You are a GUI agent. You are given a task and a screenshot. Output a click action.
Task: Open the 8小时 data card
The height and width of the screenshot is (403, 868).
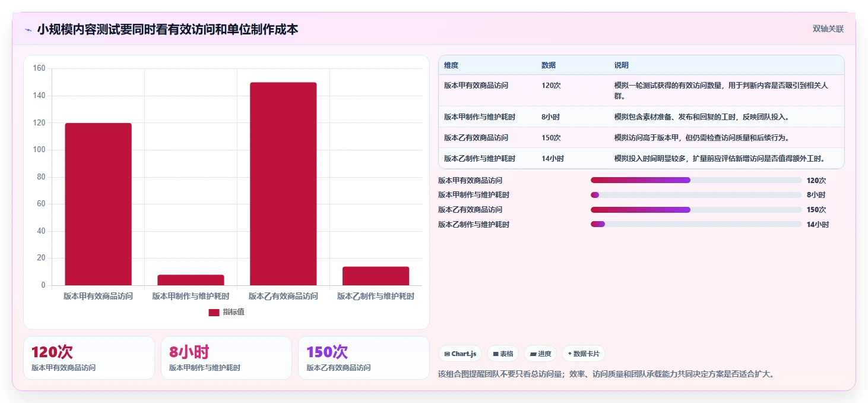pyautogui.click(x=226, y=358)
